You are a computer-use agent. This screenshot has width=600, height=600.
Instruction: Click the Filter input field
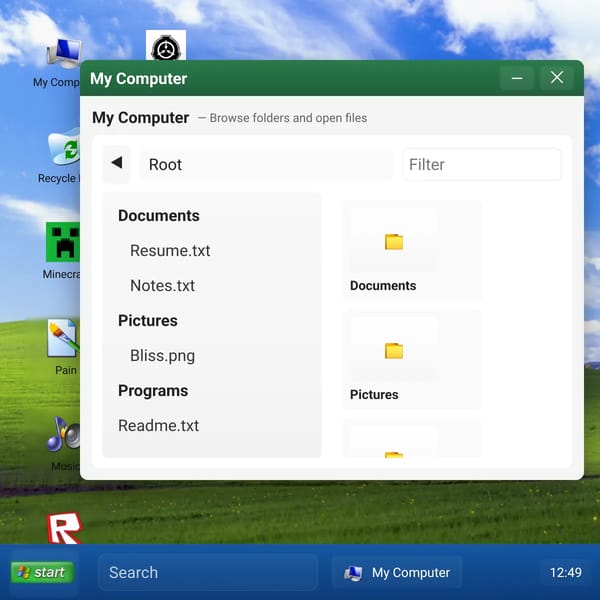click(x=482, y=165)
